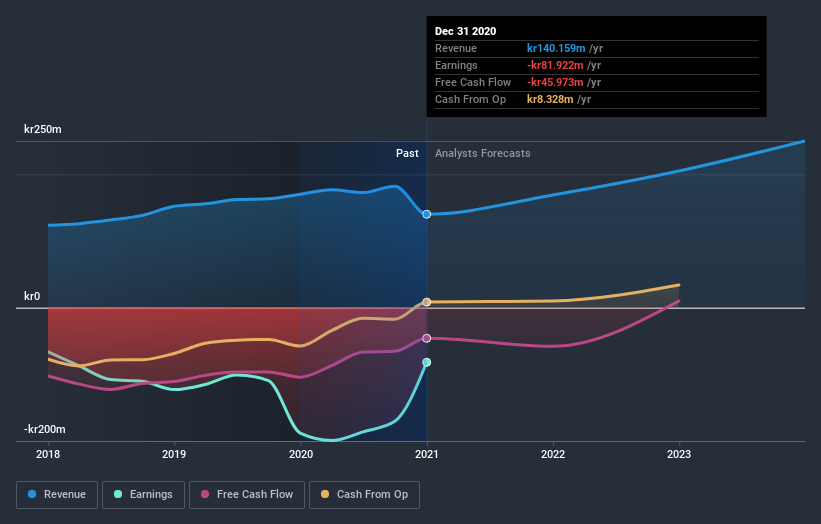Click the kr8.328m cash from op value

pyautogui.click(x=550, y=99)
